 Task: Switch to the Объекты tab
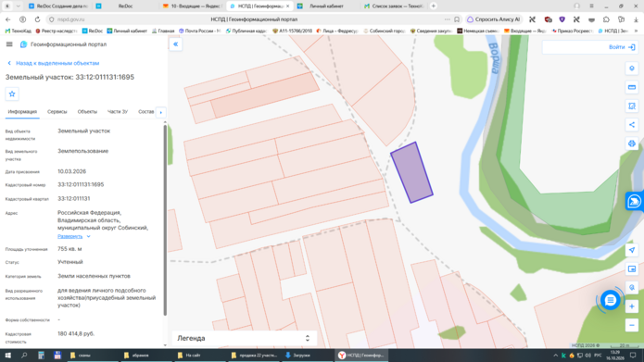point(87,112)
